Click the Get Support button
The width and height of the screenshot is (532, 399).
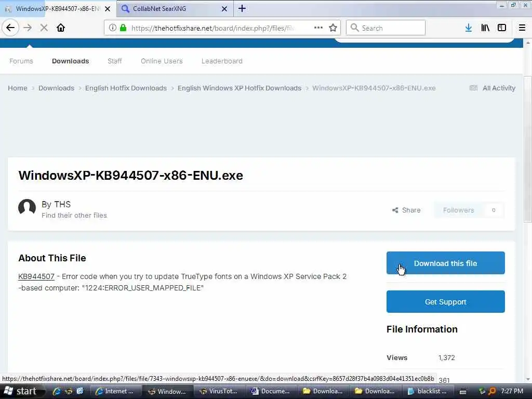point(445,302)
